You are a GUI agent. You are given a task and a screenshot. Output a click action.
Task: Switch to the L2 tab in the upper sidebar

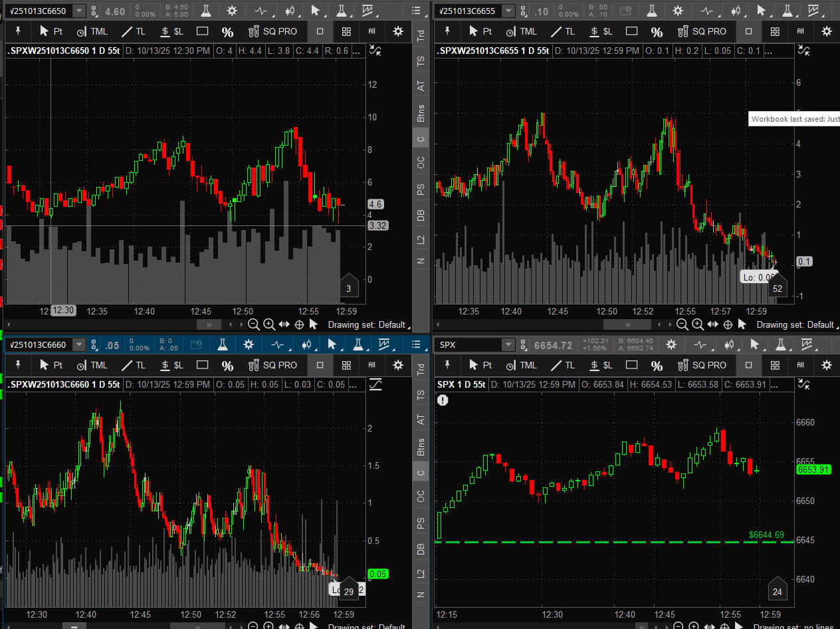pos(421,241)
